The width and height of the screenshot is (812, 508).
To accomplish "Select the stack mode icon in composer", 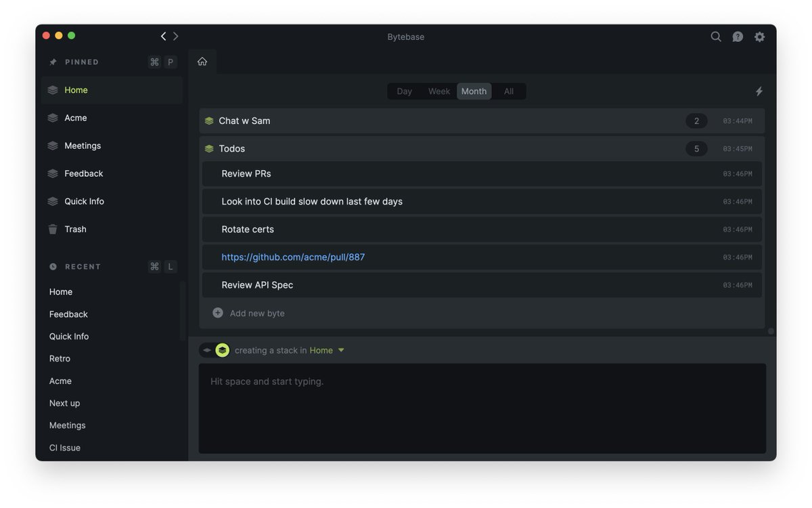I will 222,350.
